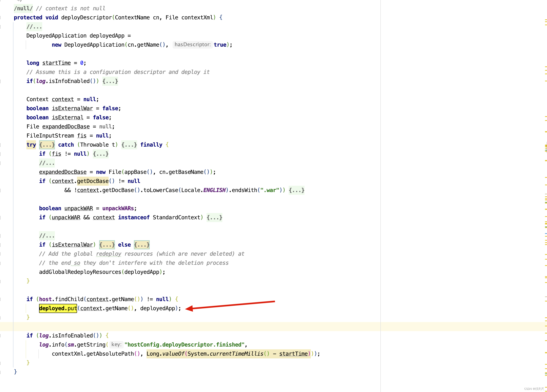
Task: Click the finally keyword
Action: [x=151, y=145]
